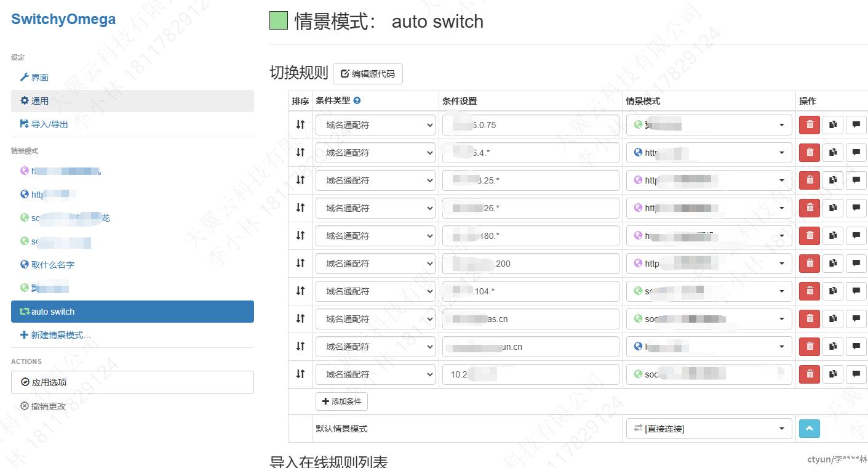
Task: Delete the rule ending in un.cn
Action: pyautogui.click(x=809, y=347)
